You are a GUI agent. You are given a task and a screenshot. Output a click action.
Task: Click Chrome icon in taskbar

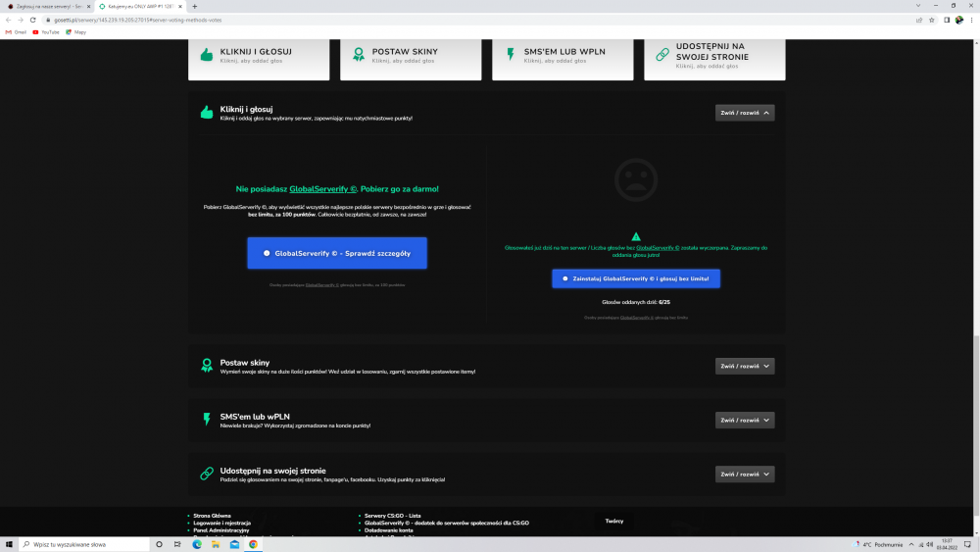(x=253, y=544)
